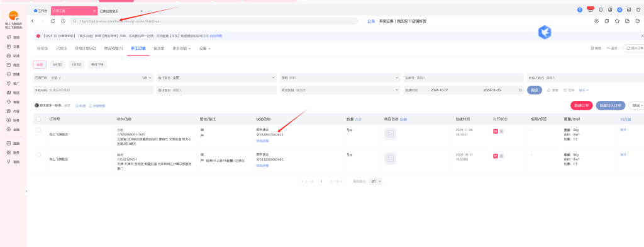Tick the checkbox for the 小秋 order
Image resolution: width=644 pixels, height=247 pixels.
(38, 130)
